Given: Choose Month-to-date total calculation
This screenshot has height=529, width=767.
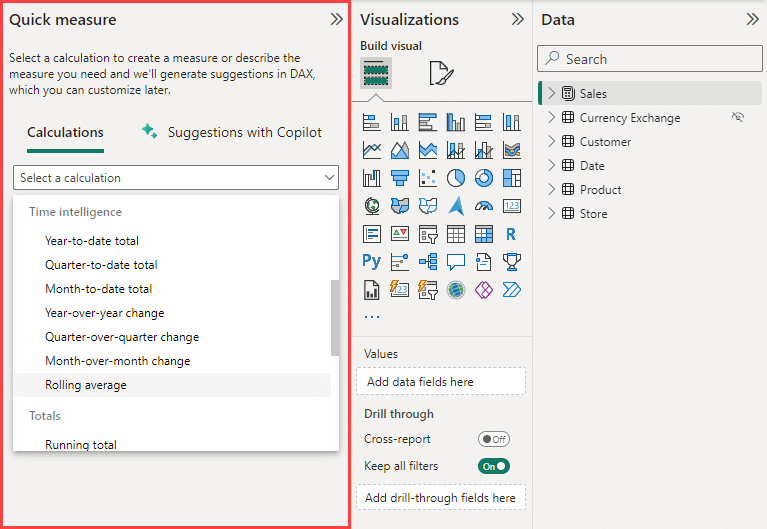Looking at the screenshot, I should [x=99, y=289].
